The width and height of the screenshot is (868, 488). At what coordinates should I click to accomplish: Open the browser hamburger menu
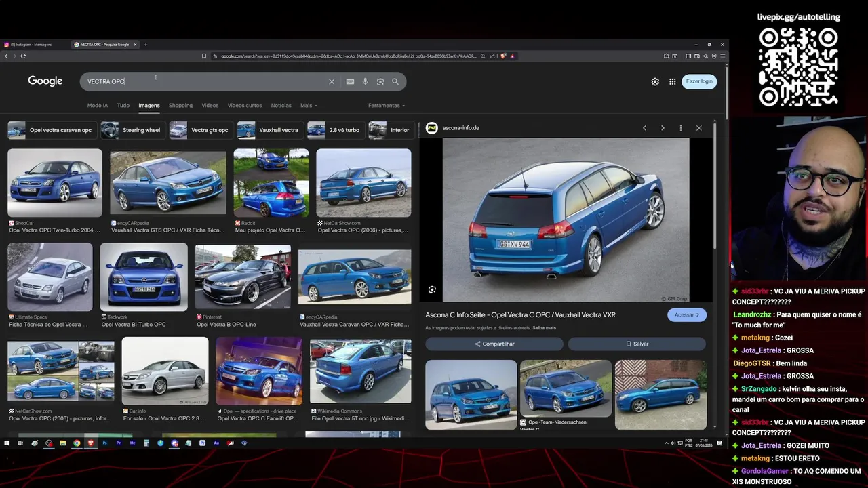(x=722, y=56)
